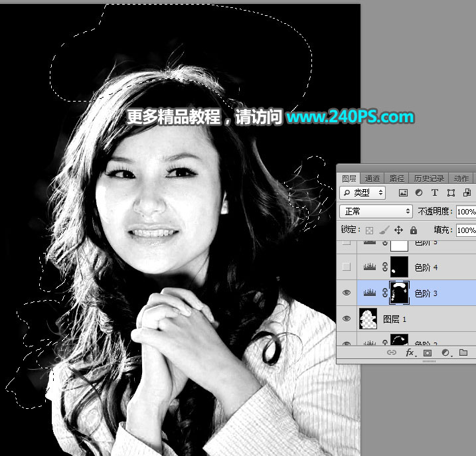Select the 色阶 3 layer mask thumbnail

pos(399,293)
